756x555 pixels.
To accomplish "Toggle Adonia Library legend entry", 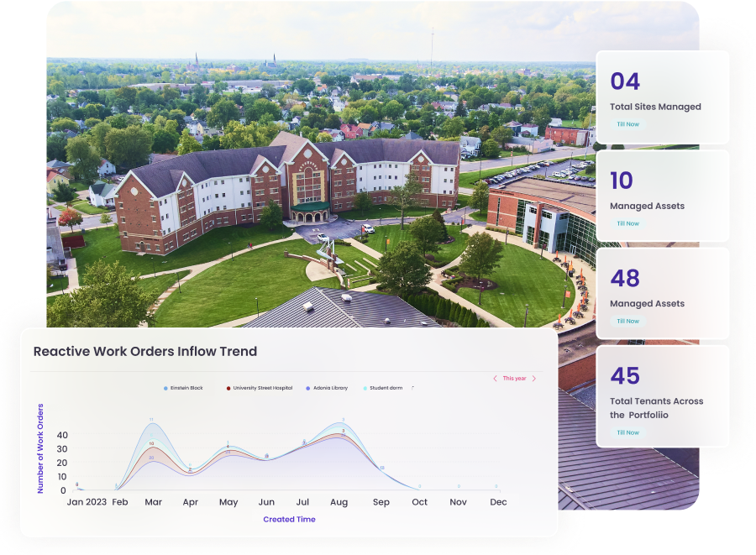I will click(328, 388).
